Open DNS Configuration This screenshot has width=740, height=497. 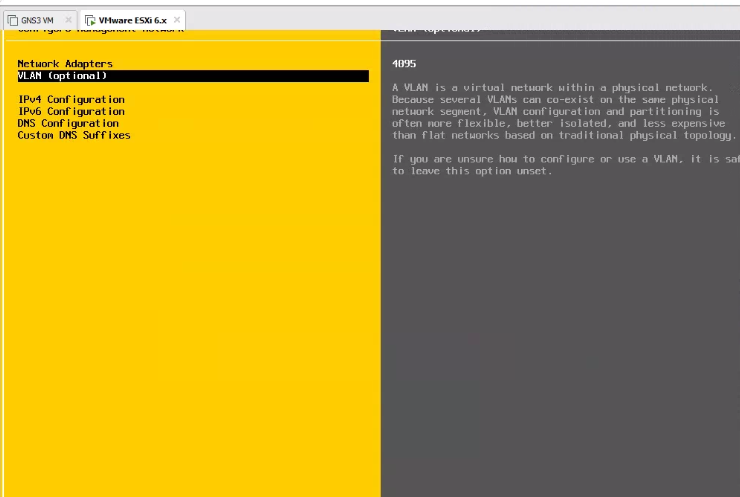(x=68, y=123)
